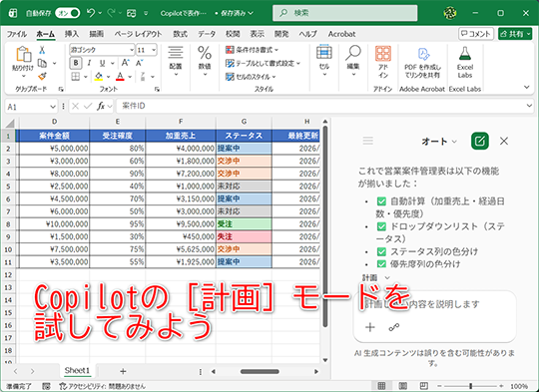Adjust the zoom slider in status bar
The image size is (539, 392).
(x=470, y=386)
